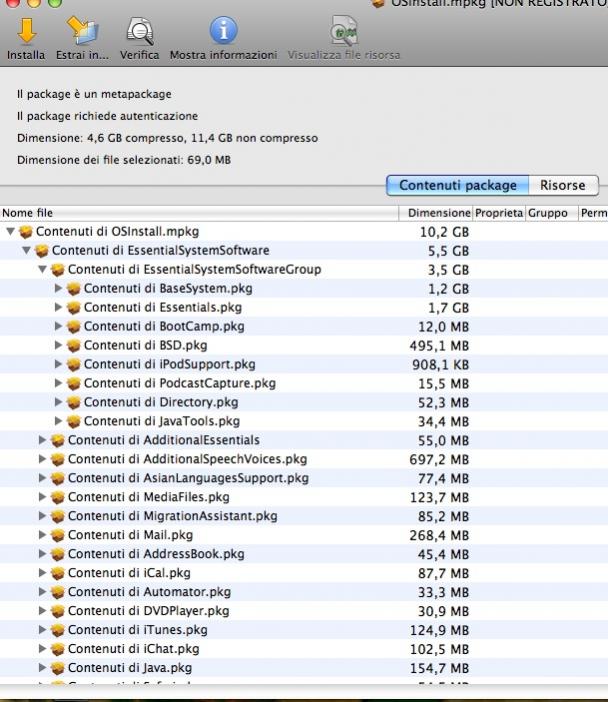Switch to Contenuti package tab

458,185
